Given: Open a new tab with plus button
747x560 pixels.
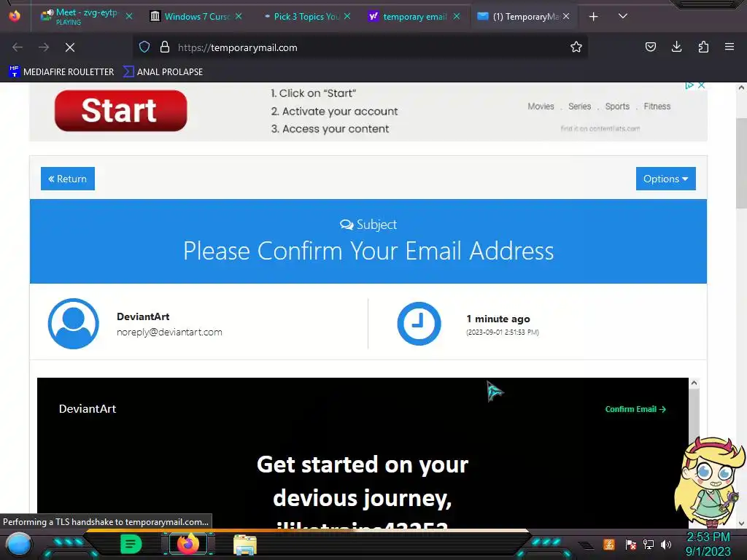Looking at the screenshot, I should 594,17.
